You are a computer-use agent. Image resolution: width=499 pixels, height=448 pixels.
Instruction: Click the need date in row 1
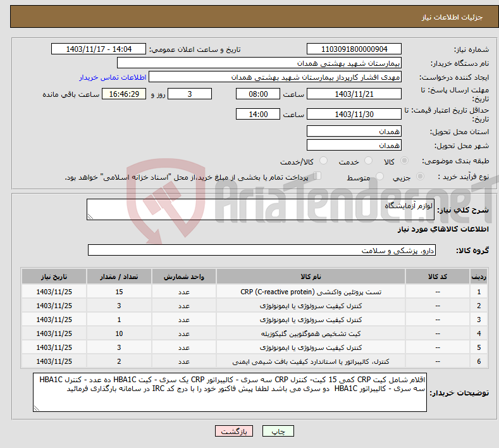tap(54, 292)
